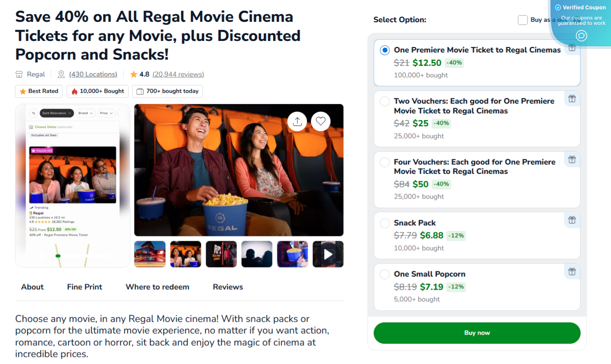Click the gift icon on the One Premiere Ticket option
The image size is (611, 364).
pos(572,48)
